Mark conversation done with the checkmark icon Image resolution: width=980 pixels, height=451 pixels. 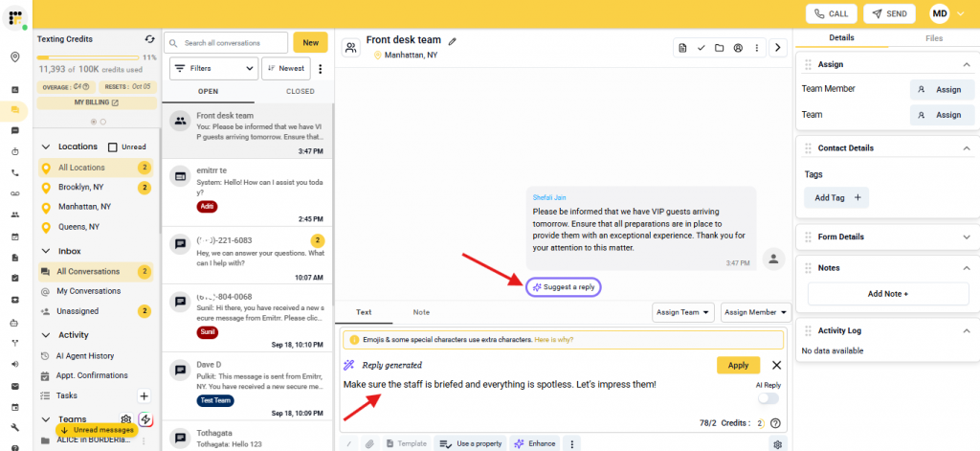point(701,47)
